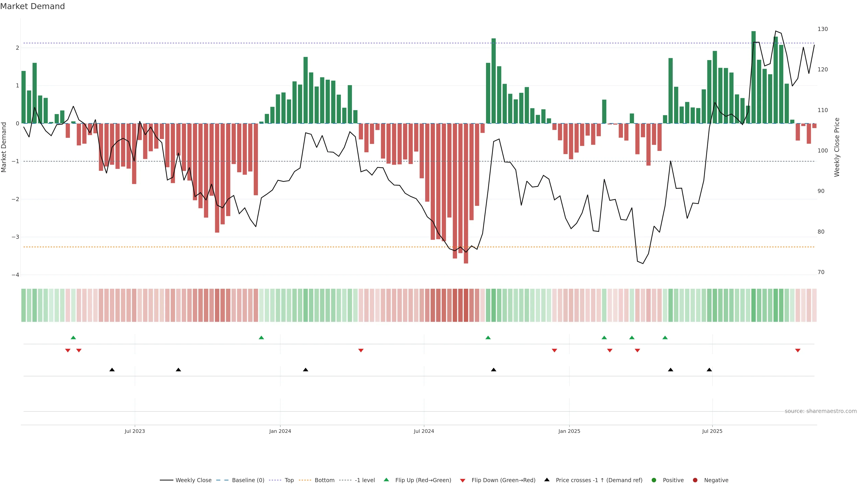Click black triangle icon in legend
Viewport: 868px width, 488px height.
[x=547, y=480]
